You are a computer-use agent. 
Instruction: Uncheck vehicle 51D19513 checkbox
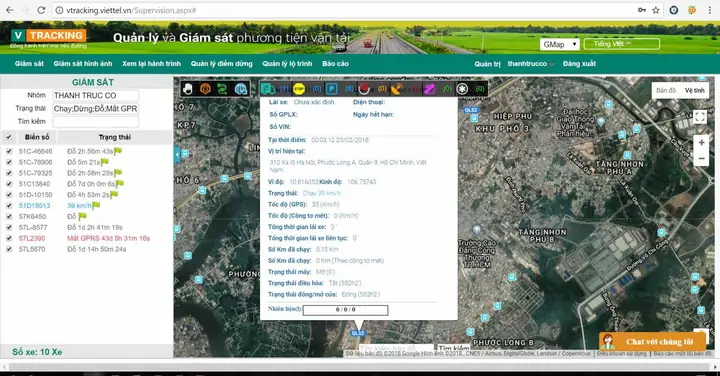(9, 206)
